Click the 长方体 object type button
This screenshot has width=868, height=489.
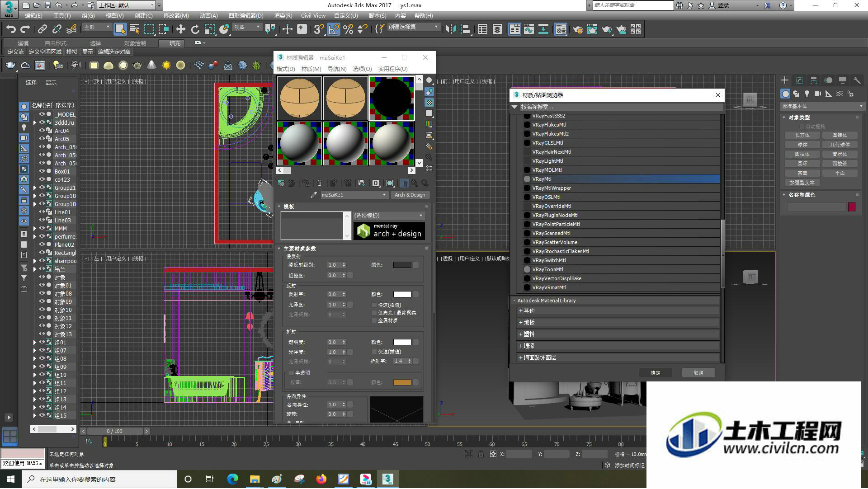(802, 135)
